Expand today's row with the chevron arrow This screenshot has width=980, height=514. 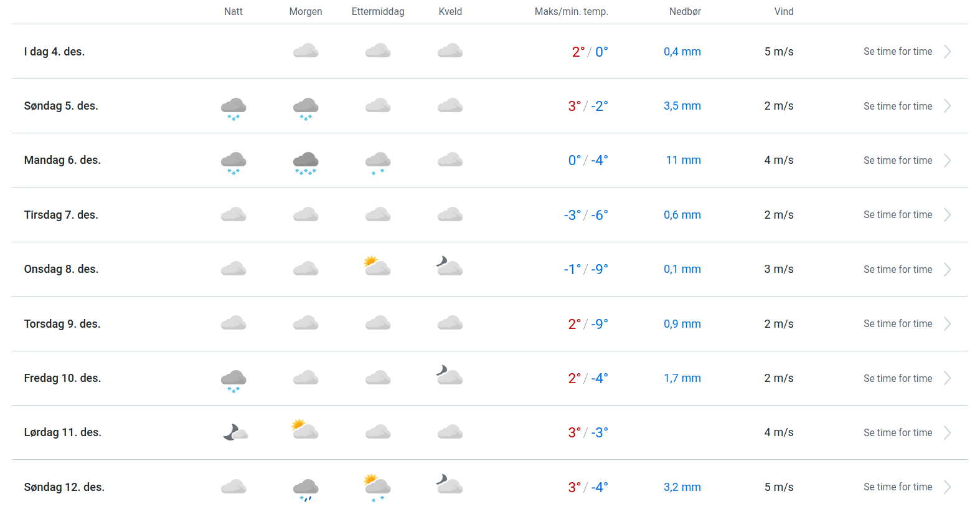click(x=947, y=52)
